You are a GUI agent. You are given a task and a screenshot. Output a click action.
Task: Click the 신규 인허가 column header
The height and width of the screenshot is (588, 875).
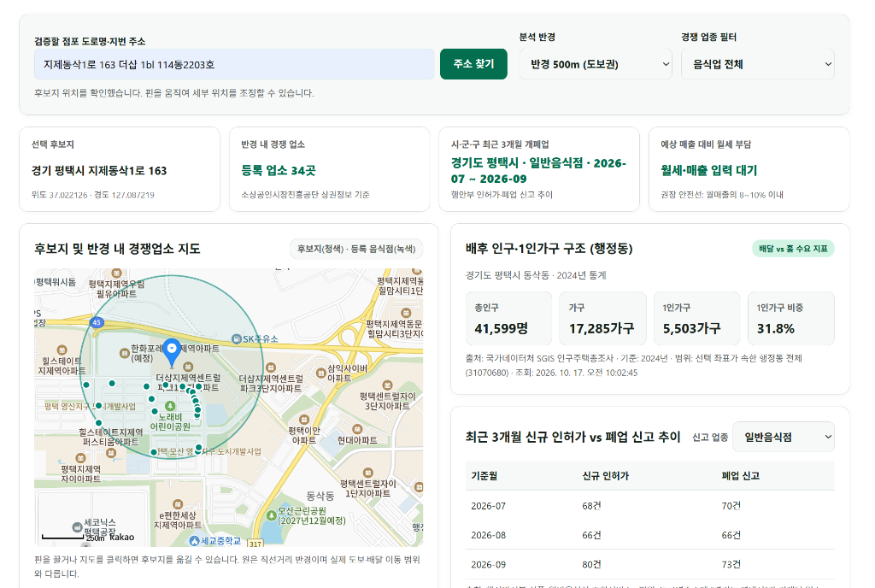[x=606, y=476]
